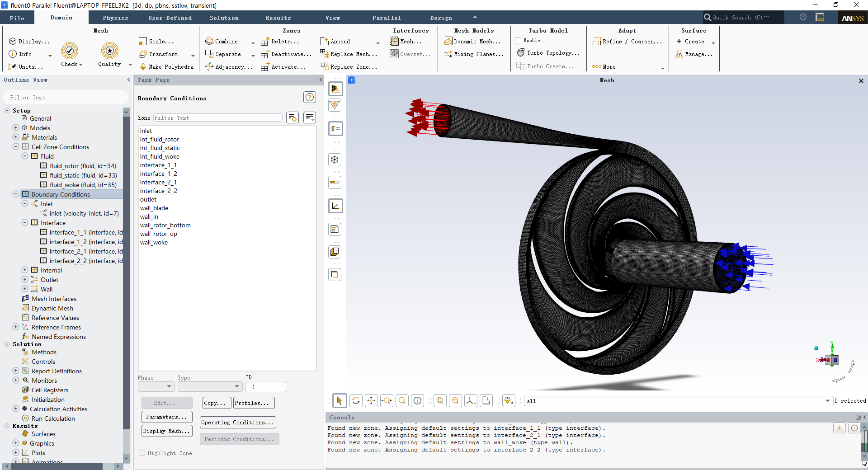Open the surface selection 'all' dropdown
Viewport: 868px width, 470px height.
click(827, 401)
